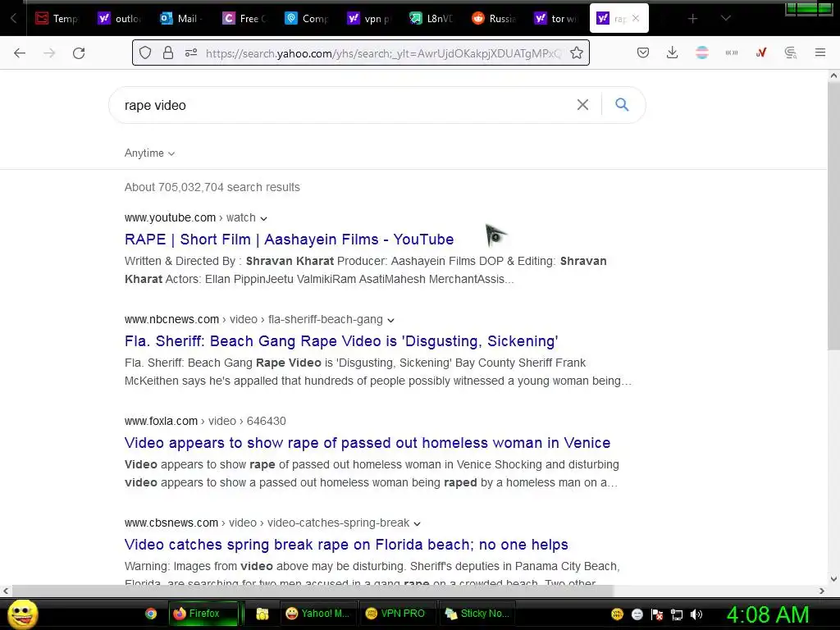Click the 'About 705,032,704 search results' text
This screenshot has height=630, width=840.
pyautogui.click(x=212, y=187)
